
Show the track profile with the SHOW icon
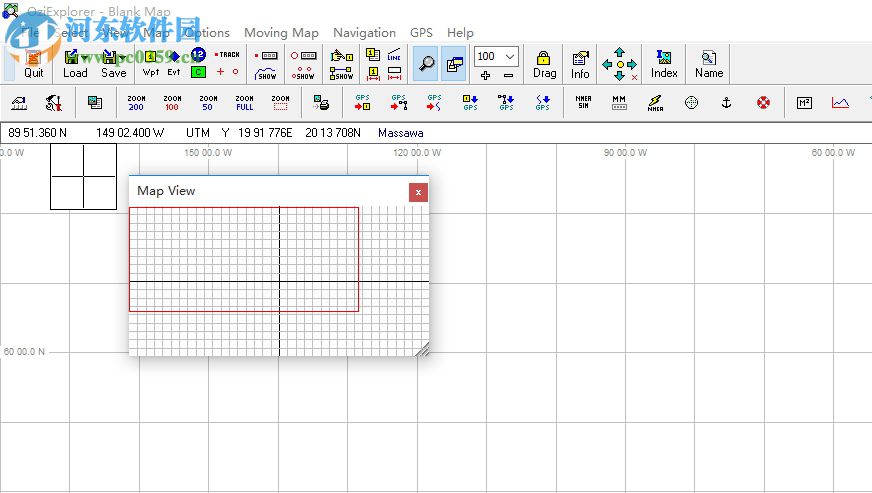click(265, 73)
